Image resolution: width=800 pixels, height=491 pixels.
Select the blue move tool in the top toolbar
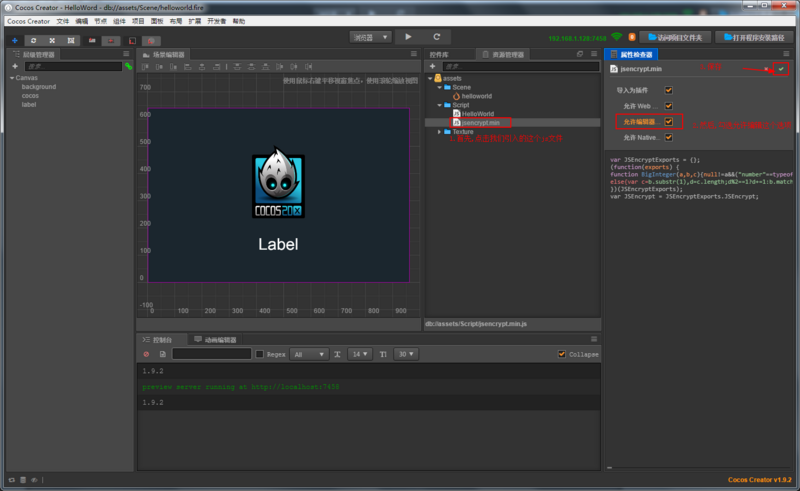[15, 40]
